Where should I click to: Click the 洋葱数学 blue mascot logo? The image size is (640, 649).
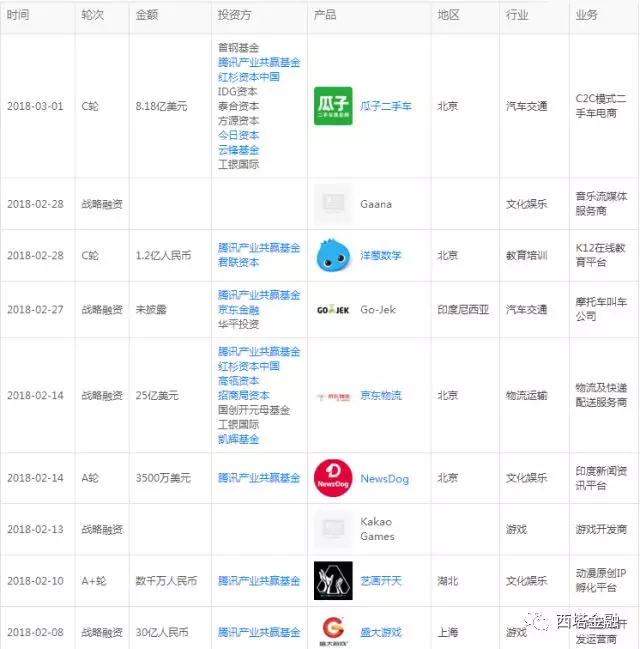click(x=333, y=255)
